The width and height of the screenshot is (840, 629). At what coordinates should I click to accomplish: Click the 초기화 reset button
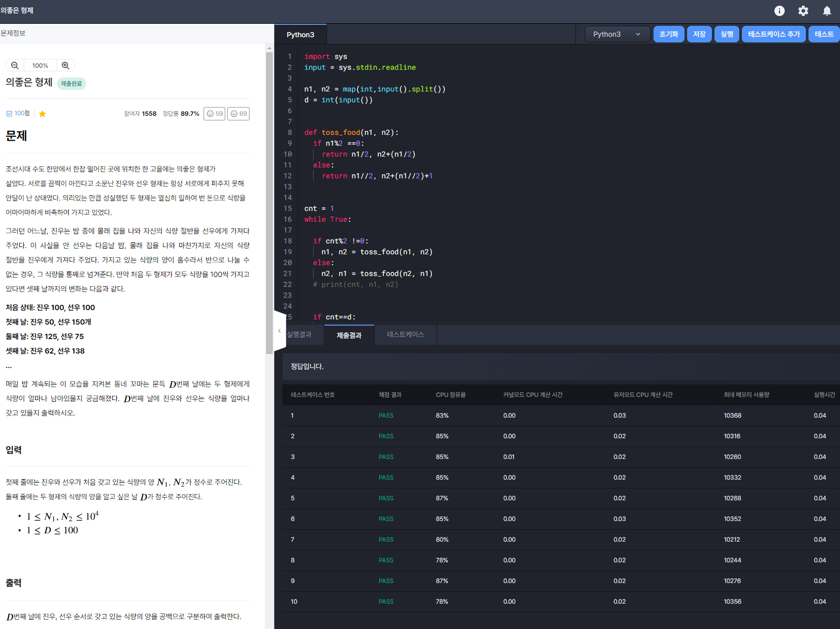point(669,34)
